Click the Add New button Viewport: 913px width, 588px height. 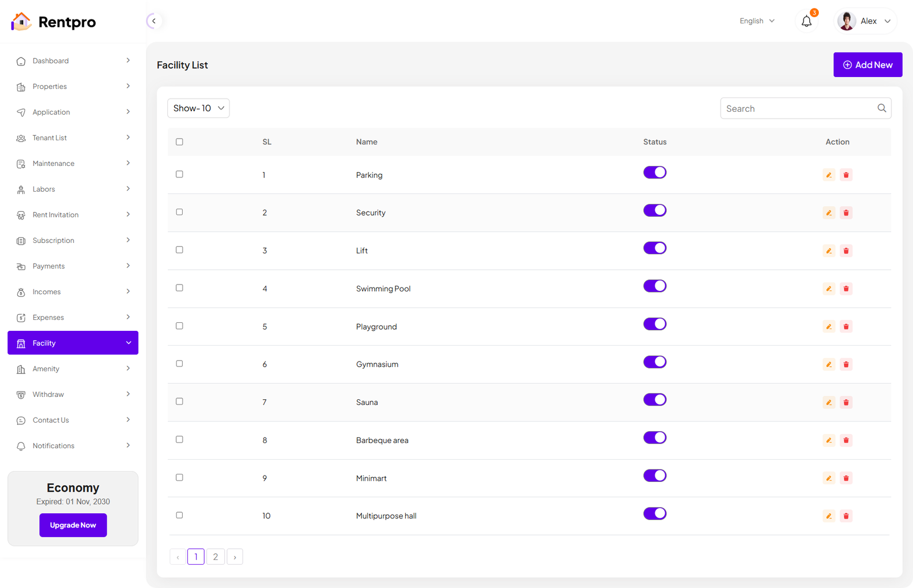pyautogui.click(x=867, y=65)
